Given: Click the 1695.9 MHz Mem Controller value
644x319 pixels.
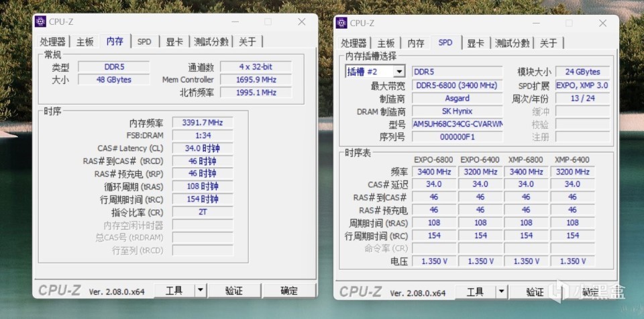Looking at the screenshot, I should [256, 79].
